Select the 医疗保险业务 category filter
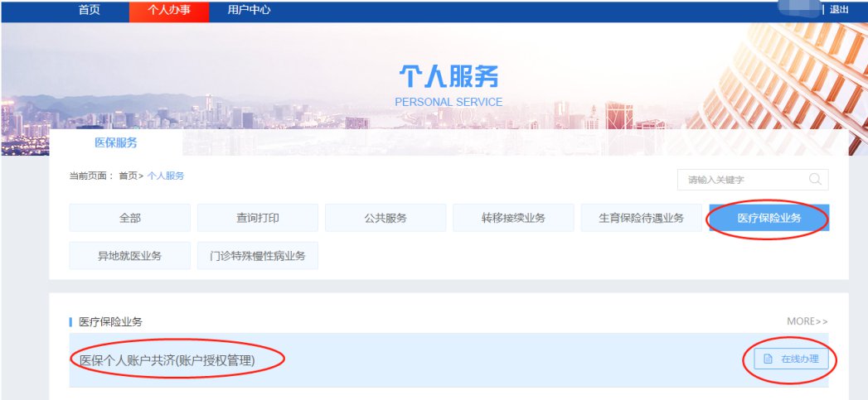 pyautogui.click(x=769, y=218)
